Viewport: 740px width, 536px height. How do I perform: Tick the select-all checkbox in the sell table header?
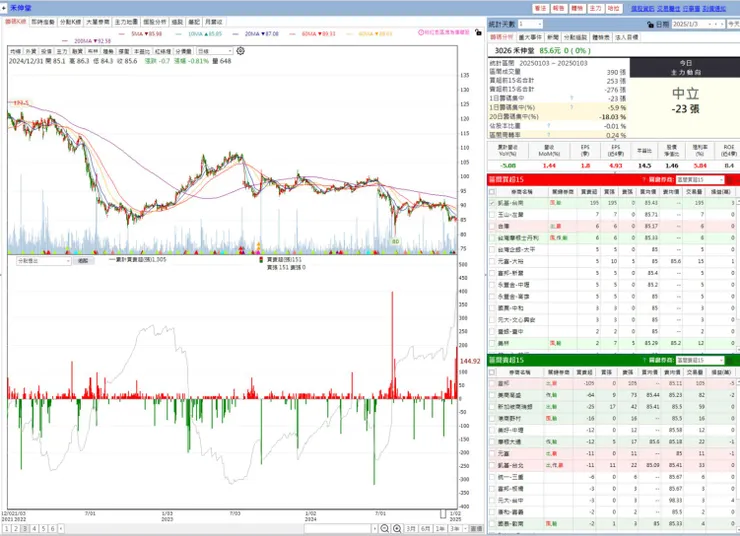tap(492, 372)
